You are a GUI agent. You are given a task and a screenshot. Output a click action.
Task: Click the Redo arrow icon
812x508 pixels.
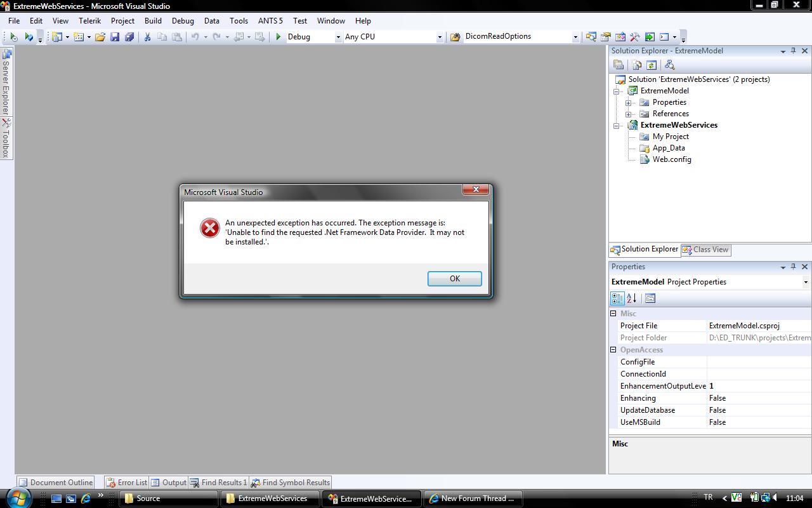point(216,37)
